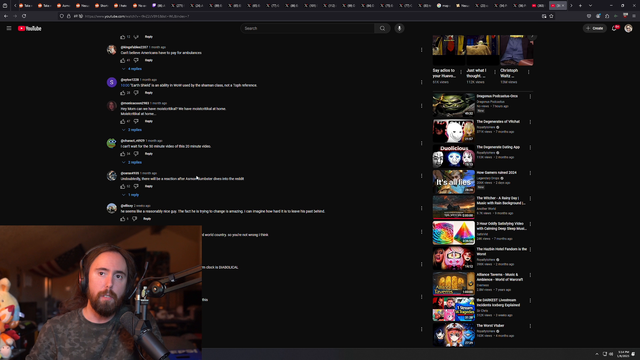The height and width of the screenshot is (360, 640).
Task: Dislike the 'Hey Mom' moistcritikal comment
Action: click(x=136, y=121)
